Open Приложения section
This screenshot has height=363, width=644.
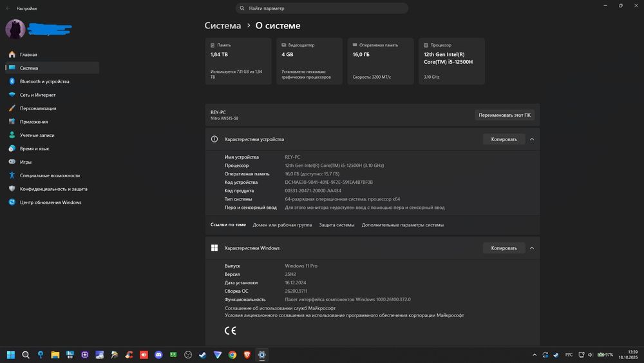point(52,122)
